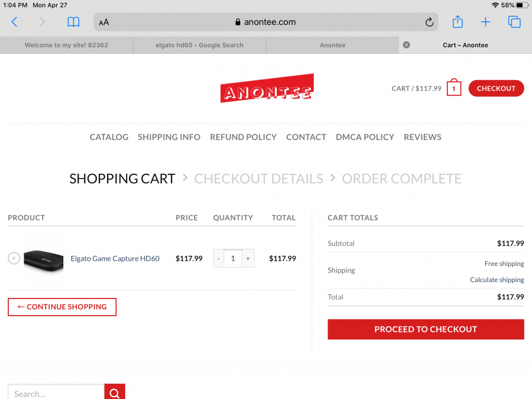
Task: Tap the anontee.com address bar
Action: pyautogui.click(x=265, y=22)
